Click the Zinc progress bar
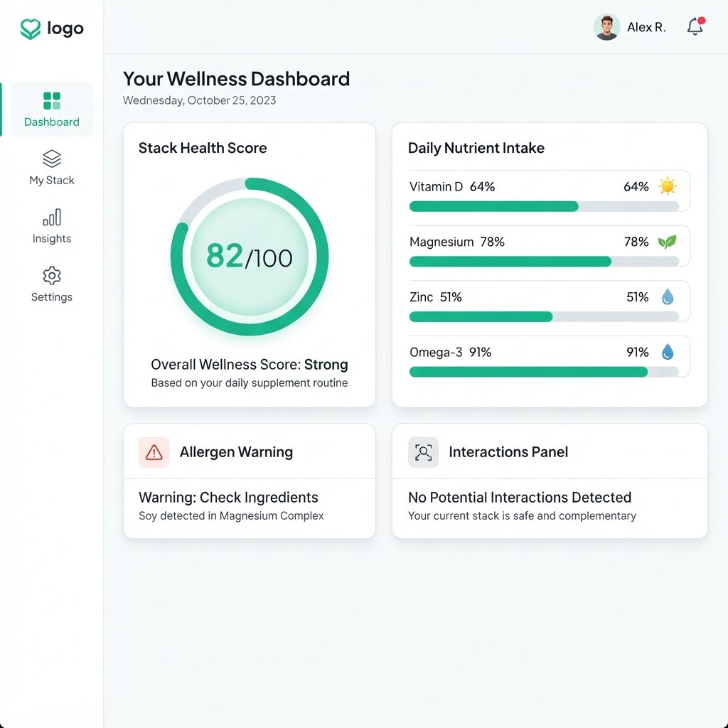The height and width of the screenshot is (728, 728). click(x=544, y=317)
